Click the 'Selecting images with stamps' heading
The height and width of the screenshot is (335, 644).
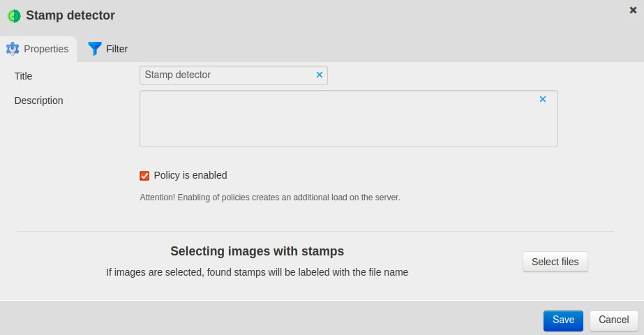click(257, 251)
